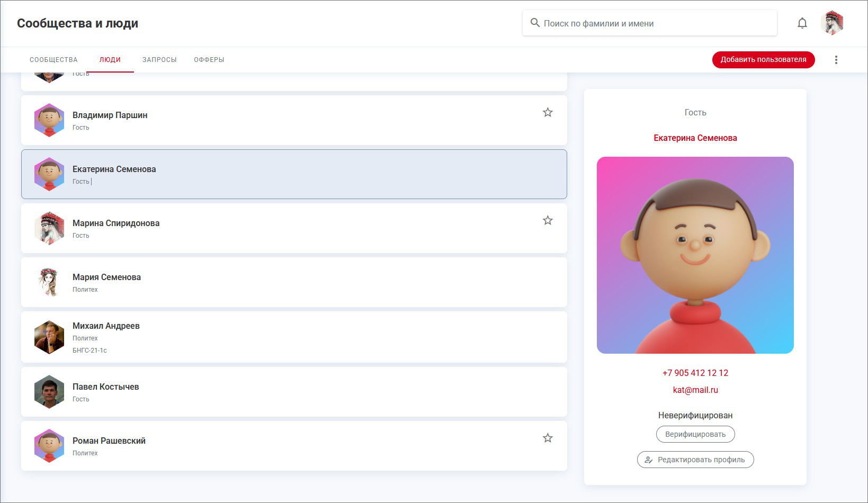Open the kat@mail.ru email link

[x=695, y=390]
